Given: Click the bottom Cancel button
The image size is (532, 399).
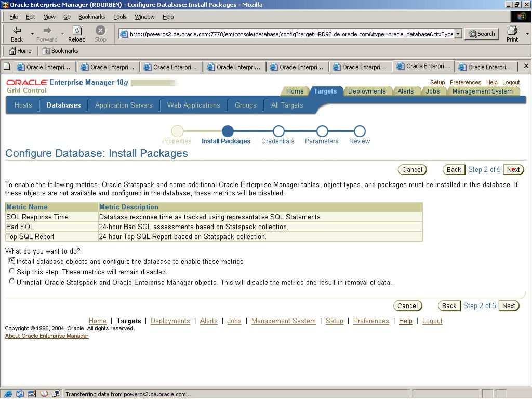Looking at the screenshot, I should (x=407, y=305).
